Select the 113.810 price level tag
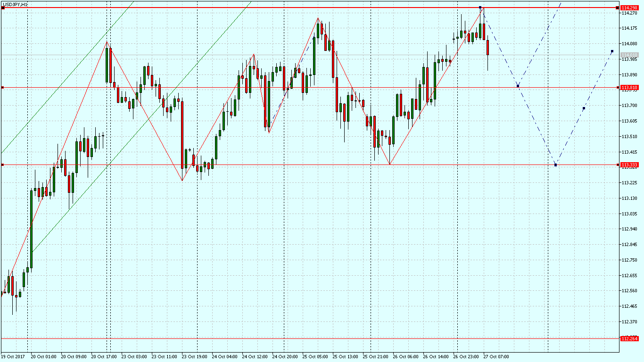644x362 pixels. point(629,88)
